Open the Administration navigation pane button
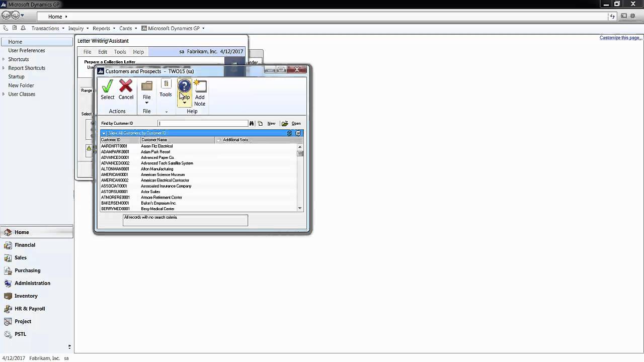644x362 pixels. point(37,283)
